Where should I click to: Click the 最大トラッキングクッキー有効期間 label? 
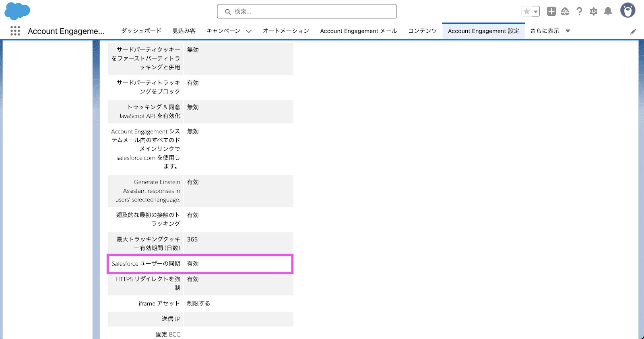148,243
